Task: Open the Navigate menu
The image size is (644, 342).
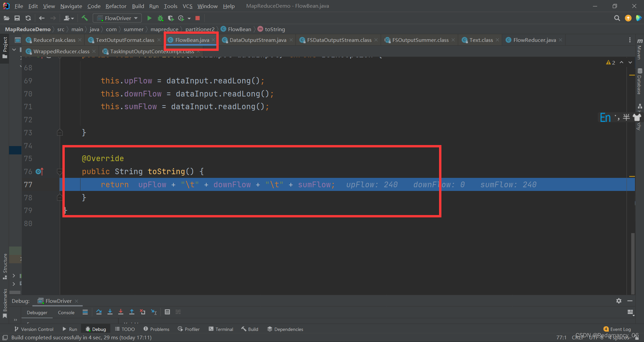Action: pos(71,6)
